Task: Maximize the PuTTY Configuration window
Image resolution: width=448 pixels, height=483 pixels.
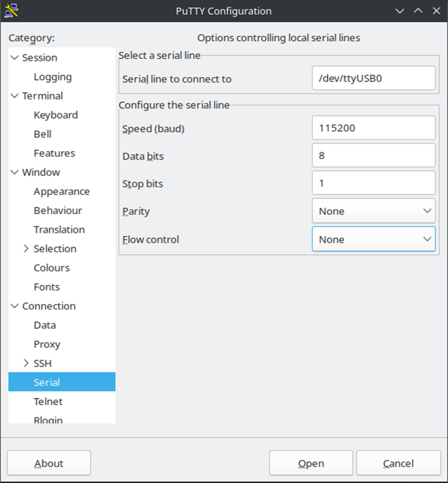Action: coord(418,11)
